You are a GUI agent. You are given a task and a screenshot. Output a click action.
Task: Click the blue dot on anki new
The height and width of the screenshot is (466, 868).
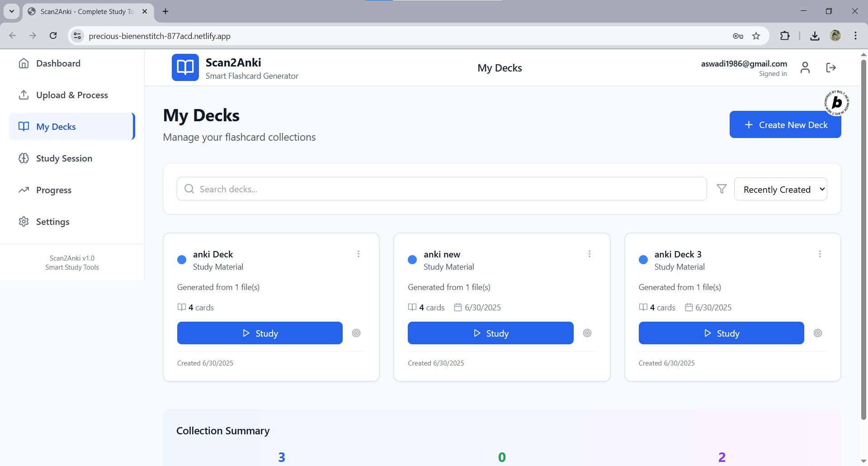tap(412, 260)
